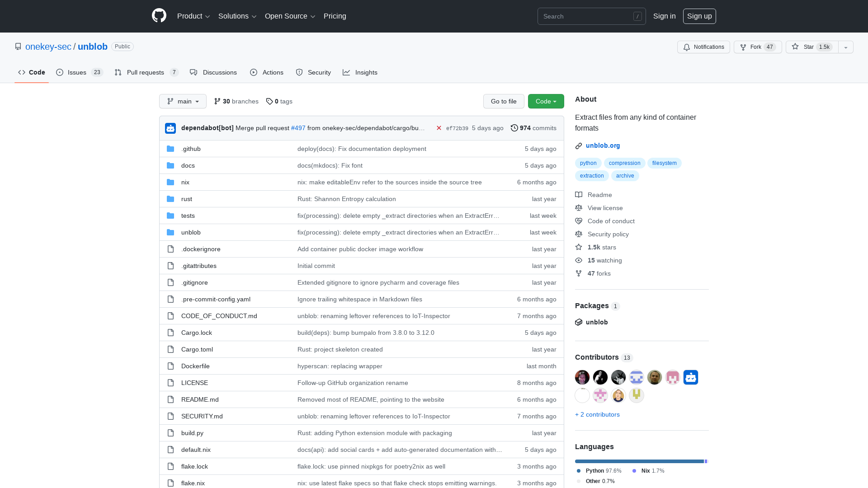Click the Sign in link
Viewport: 868px width, 488px height.
coord(665,16)
